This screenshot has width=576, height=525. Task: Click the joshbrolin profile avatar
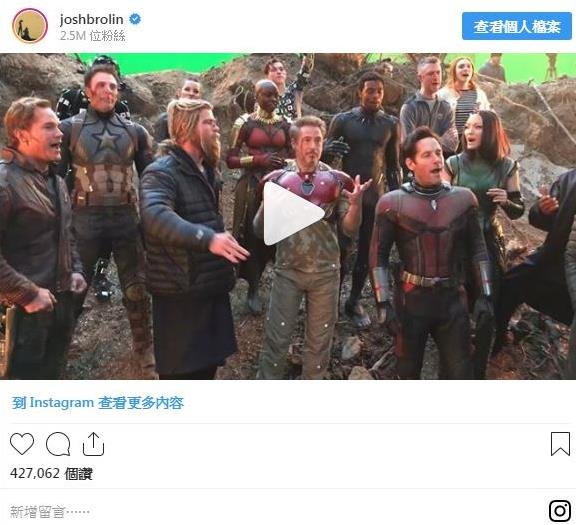(30, 26)
